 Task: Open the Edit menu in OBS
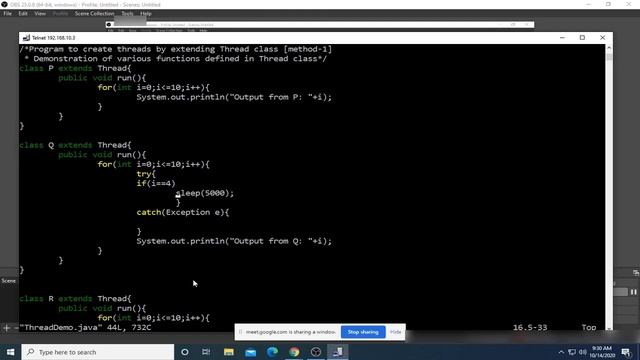click(23, 13)
